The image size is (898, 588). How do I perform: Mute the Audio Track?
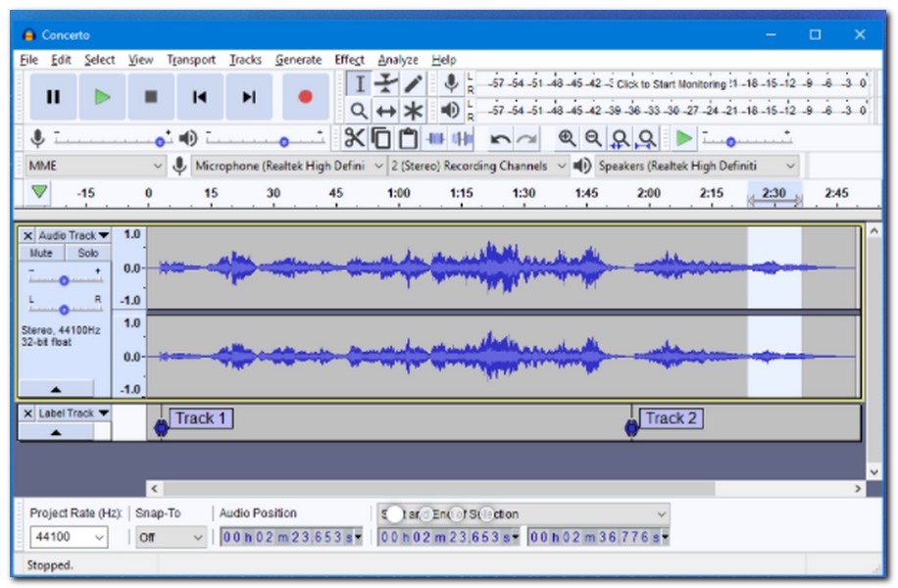41,253
